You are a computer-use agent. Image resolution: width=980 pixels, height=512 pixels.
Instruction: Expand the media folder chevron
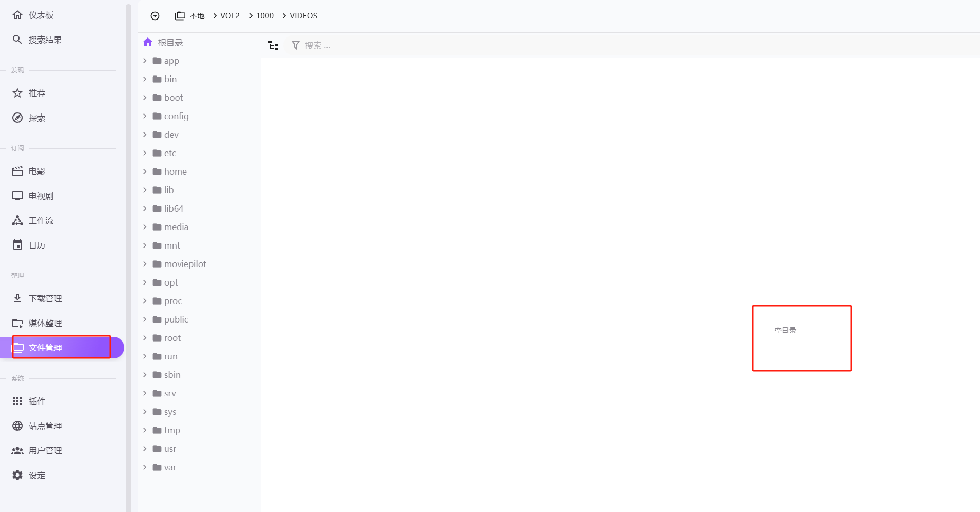click(x=145, y=227)
